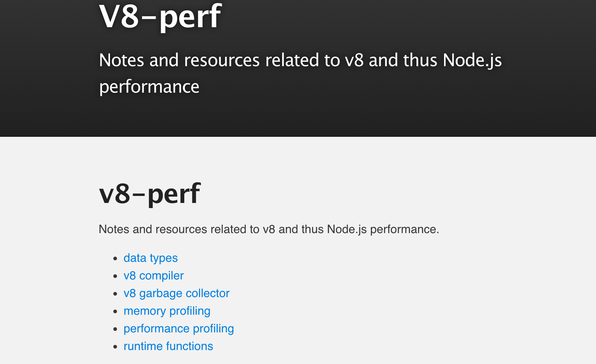
Task: Click the word 'Notes' in the banner tagline
Action: click(121, 60)
